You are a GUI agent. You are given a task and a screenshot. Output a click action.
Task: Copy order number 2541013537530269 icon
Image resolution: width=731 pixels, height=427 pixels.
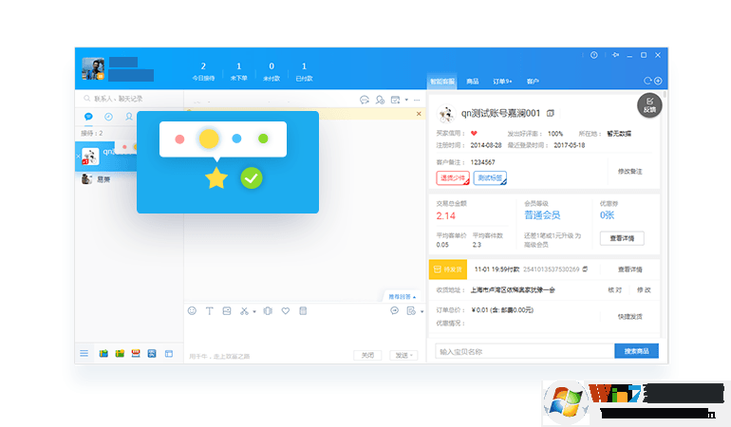click(585, 269)
